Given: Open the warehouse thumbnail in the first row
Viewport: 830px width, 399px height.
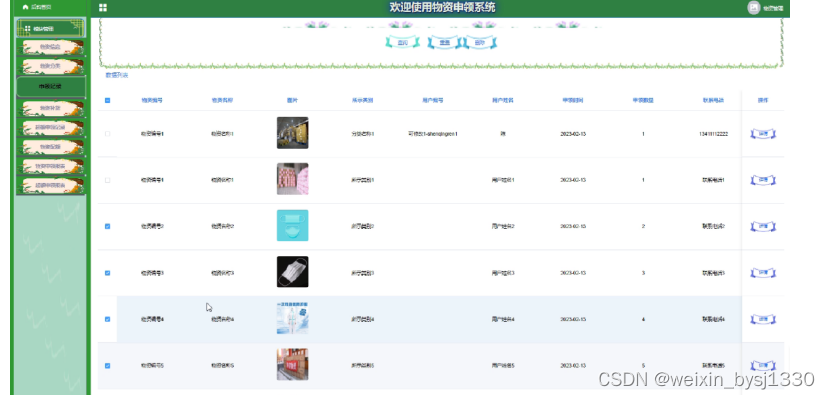Looking at the screenshot, I should [x=292, y=133].
